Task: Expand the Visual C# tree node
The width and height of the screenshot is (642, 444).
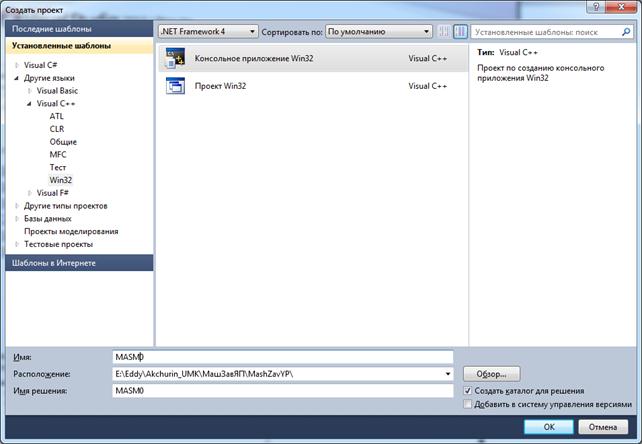Action: tap(17, 65)
